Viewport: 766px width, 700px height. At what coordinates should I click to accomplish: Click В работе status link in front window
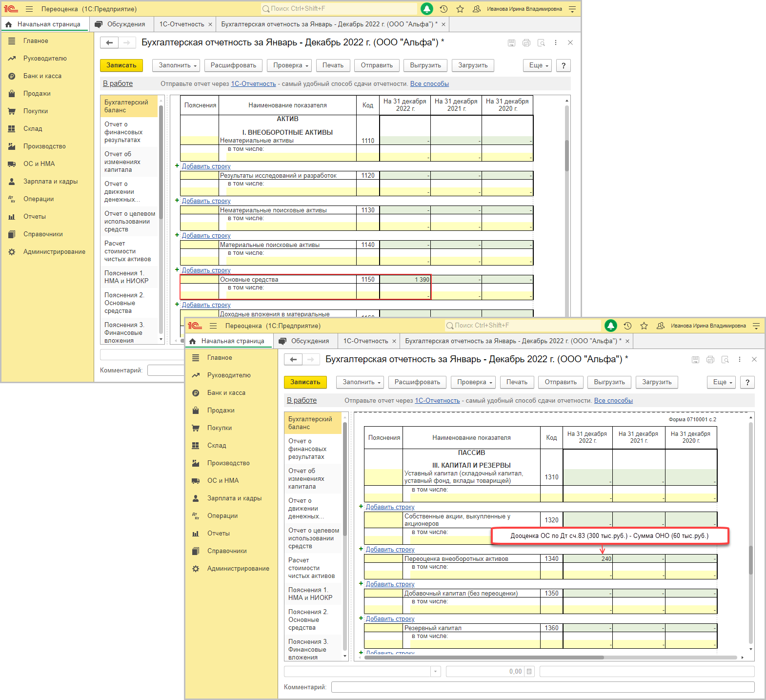tap(302, 400)
